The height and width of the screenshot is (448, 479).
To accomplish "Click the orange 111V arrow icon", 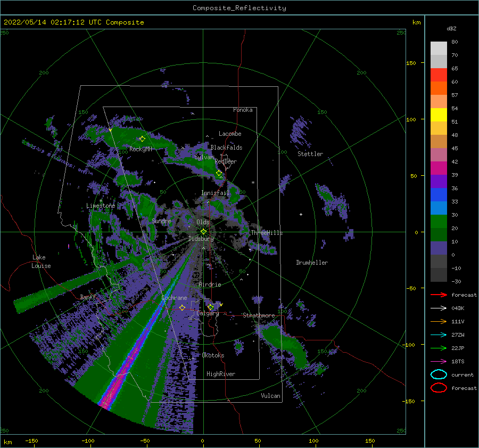I will [439, 321].
